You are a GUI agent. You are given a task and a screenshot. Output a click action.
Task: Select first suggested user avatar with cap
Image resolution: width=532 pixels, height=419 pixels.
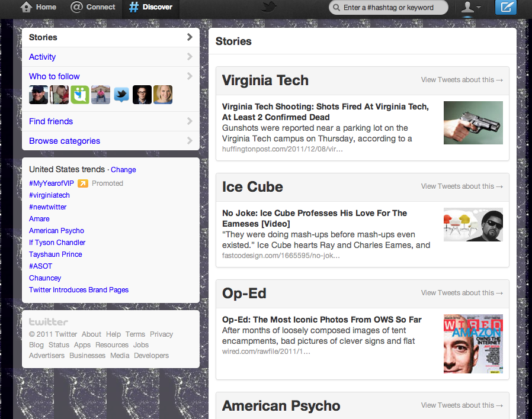coord(39,95)
